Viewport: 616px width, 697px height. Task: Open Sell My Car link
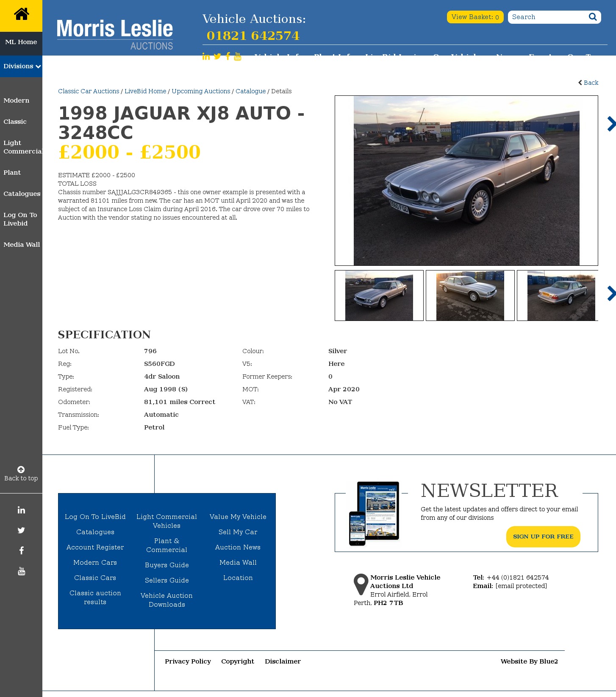click(238, 532)
